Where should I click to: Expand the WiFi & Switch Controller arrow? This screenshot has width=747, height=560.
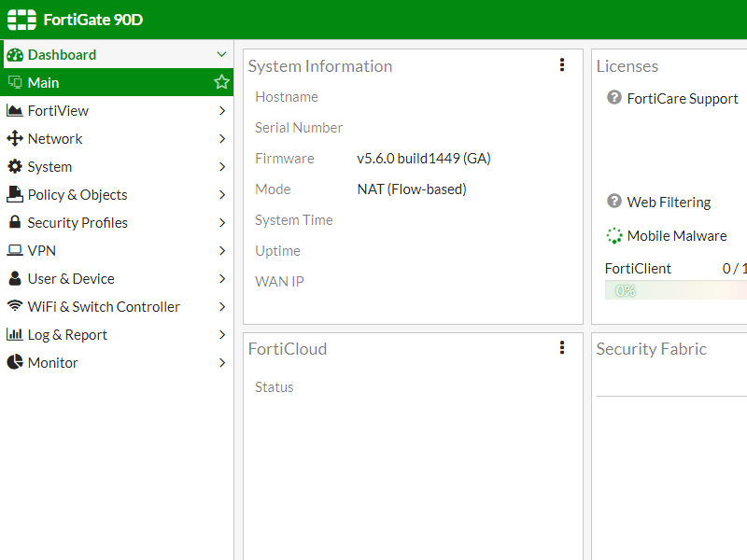click(222, 307)
